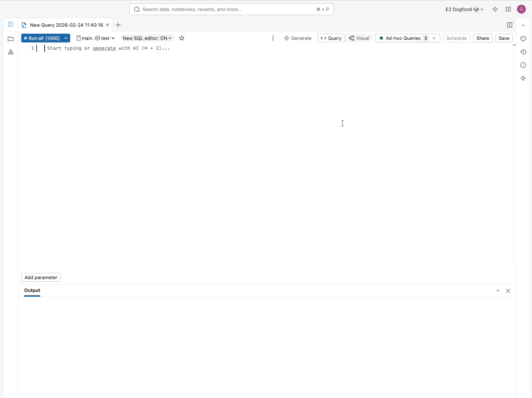
Task: Favorite the query with the star icon
Action: coord(182,38)
